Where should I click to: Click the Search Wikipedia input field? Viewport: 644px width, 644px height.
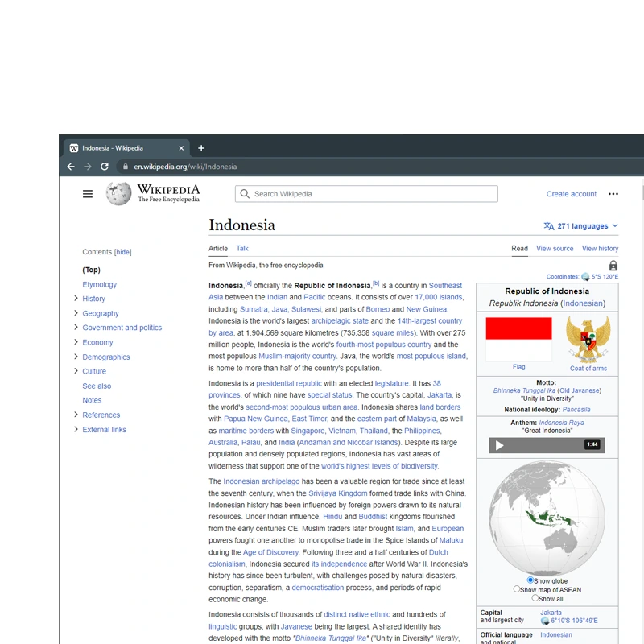pos(366,194)
